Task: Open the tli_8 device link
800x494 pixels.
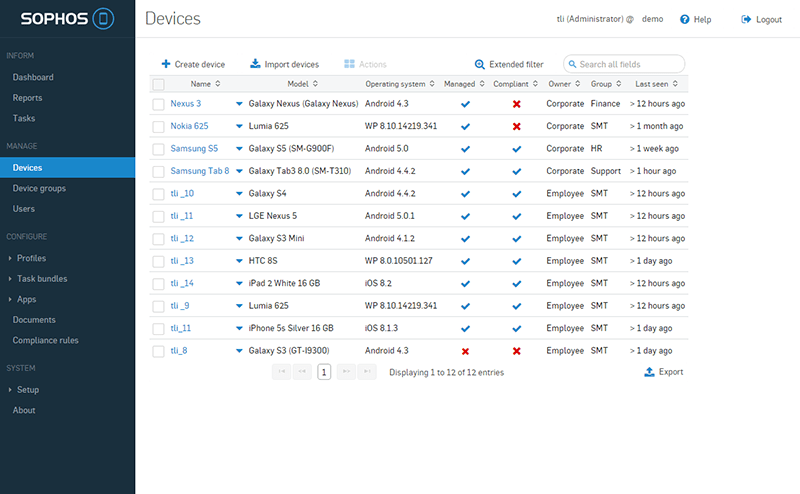Action: [x=179, y=351]
